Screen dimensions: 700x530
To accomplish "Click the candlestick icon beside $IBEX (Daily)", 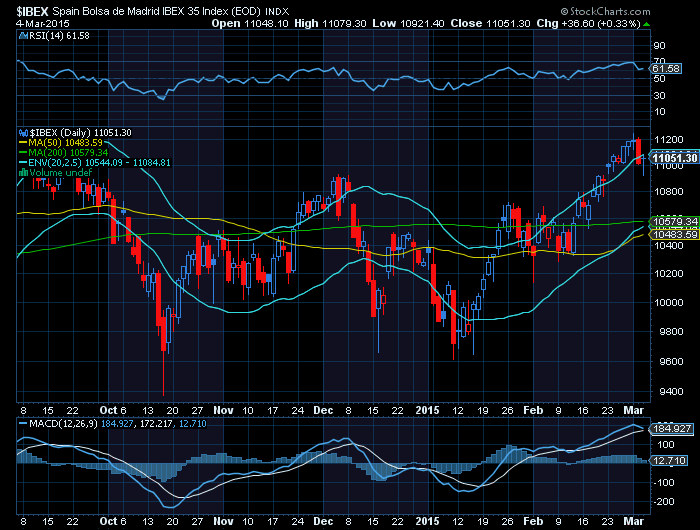I will tap(23, 133).
